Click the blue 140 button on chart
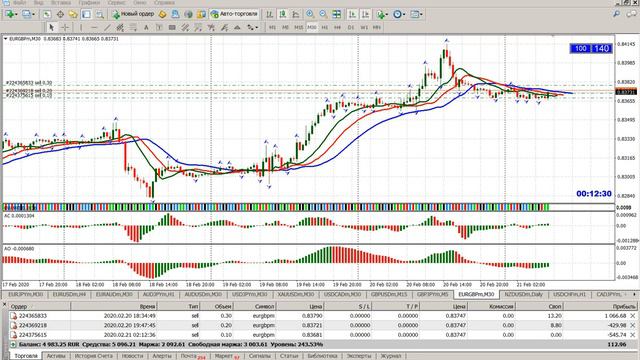The image size is (640, 360). pos(602,49)
